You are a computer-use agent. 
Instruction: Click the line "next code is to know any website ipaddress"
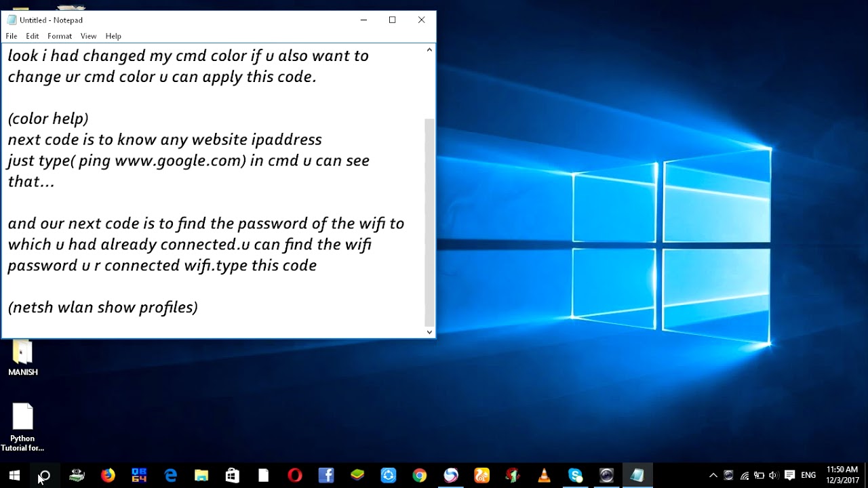(165, 140)
